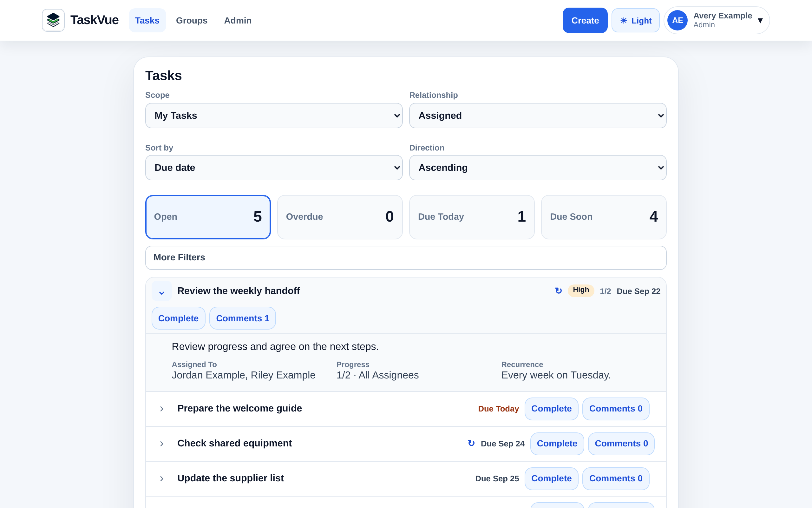Expand the Update the supplier list task
The height and width of the screenshot is (508, 812).
pos(162,478)
